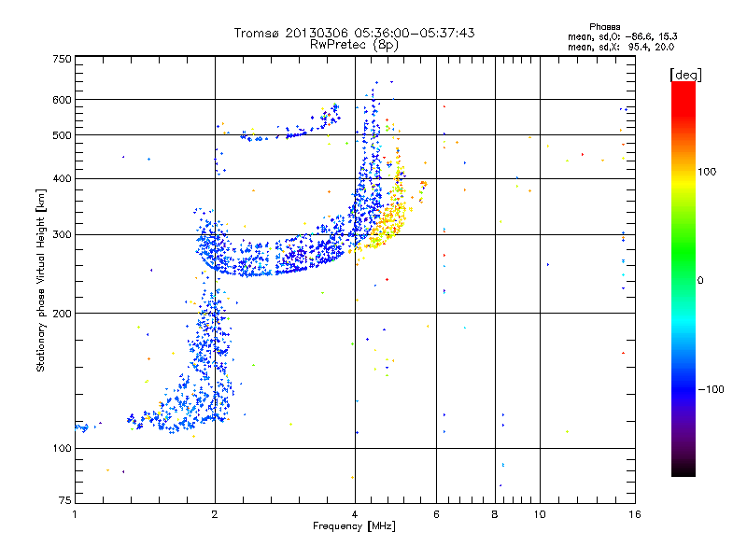Click the 'Stationary phase Virtual Height [km]' axis label

[x=40, y=281]
